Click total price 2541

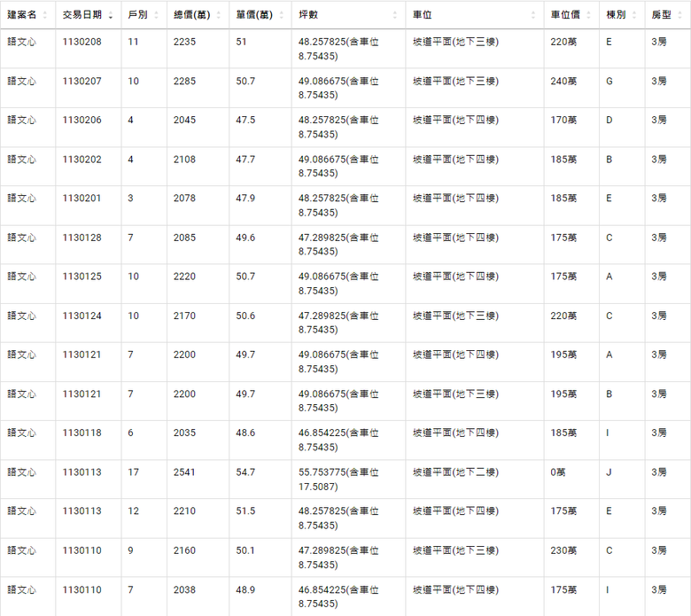(x=184, y=472)
